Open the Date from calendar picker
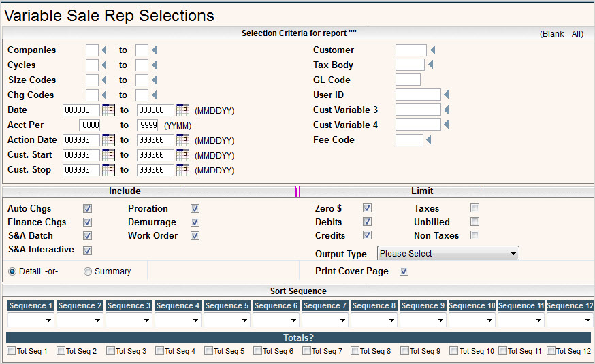This screenshot has width=595, height=364. coord(108,110)
